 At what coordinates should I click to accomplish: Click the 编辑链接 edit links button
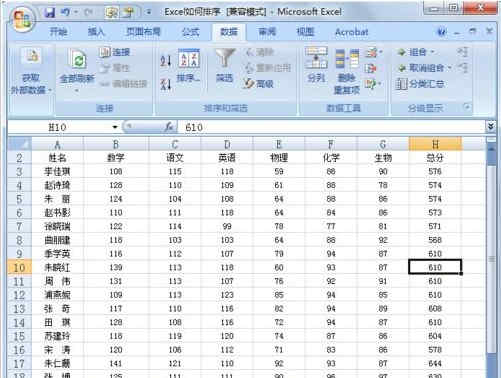(x=123, y=84)
